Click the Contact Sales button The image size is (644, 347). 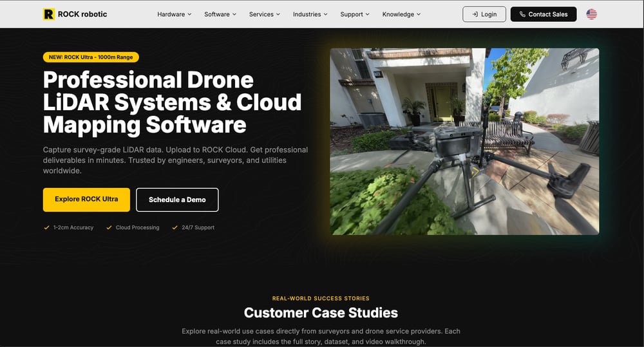[x=544, y=14]
